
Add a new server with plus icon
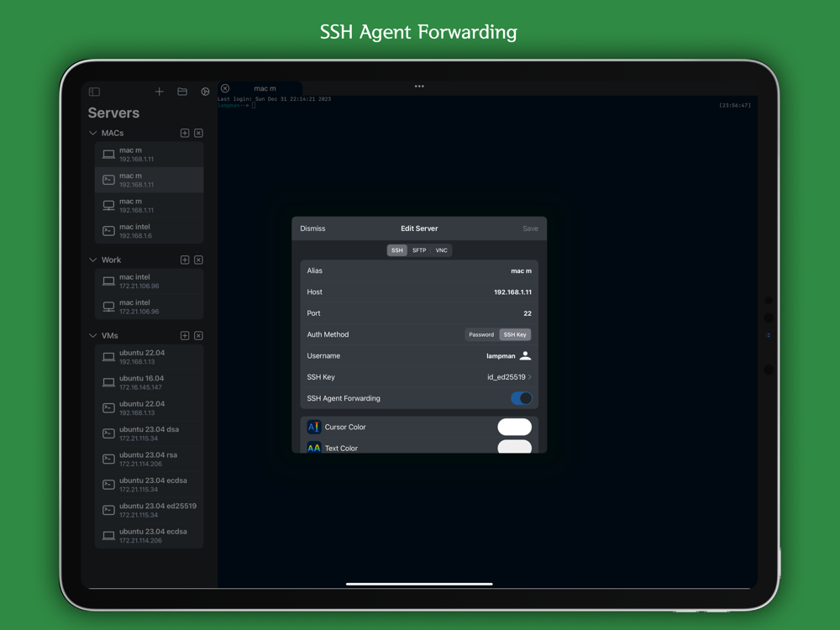159,92
